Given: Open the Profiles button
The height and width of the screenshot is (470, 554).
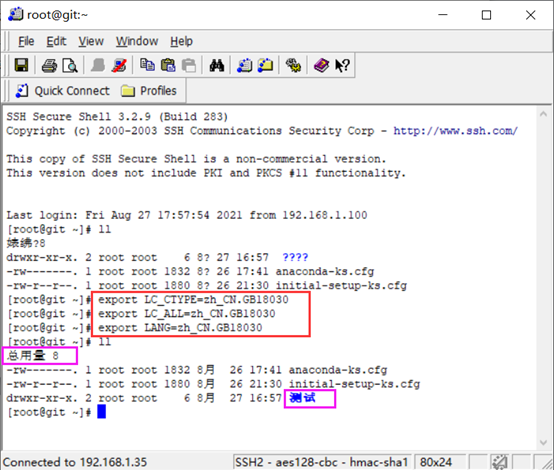Looking at the screenshot, I should tap(148, 91).
